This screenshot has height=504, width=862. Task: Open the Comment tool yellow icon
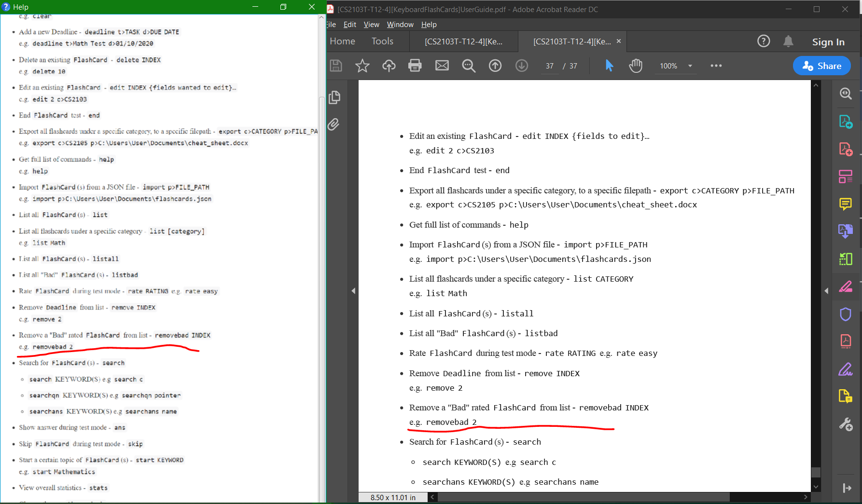pyautogui.click(x=846, y=204)
